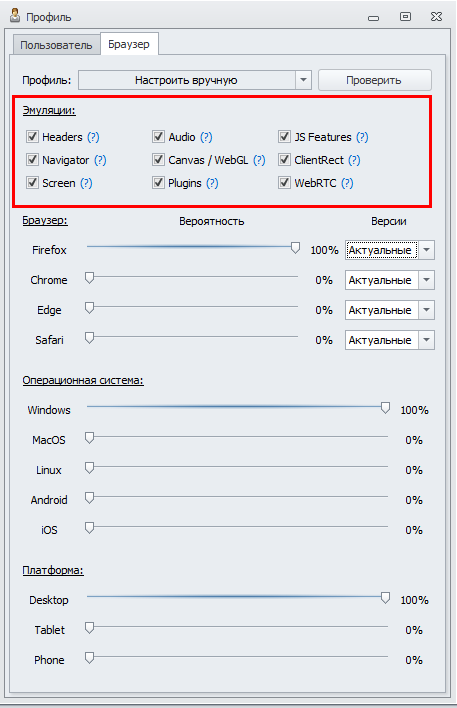Show the Navigator help question mark
Screen dimensions: 457x708
100,160
